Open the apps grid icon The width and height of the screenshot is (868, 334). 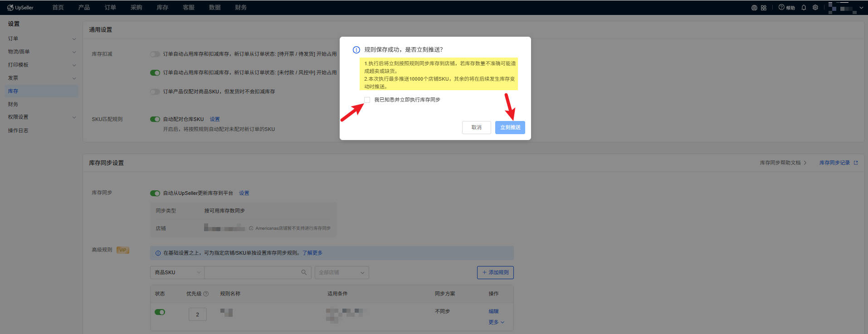(x=764, y=8)
